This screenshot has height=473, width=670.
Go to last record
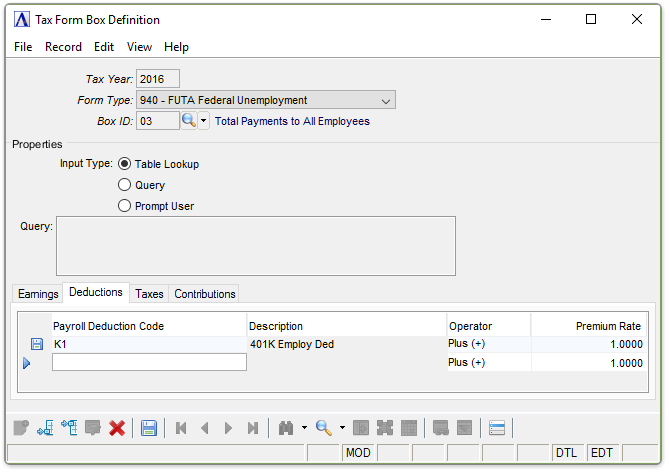point(253,428)
